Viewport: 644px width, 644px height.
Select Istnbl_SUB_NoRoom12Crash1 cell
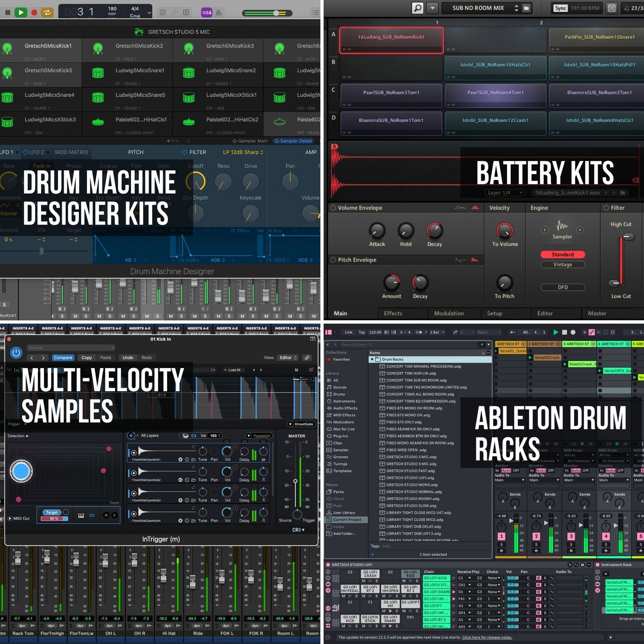(496, 123)
